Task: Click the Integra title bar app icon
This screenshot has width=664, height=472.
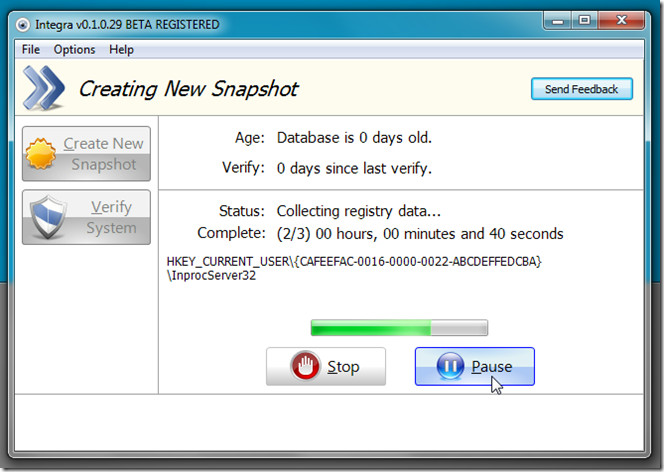Action: point(23,25)
